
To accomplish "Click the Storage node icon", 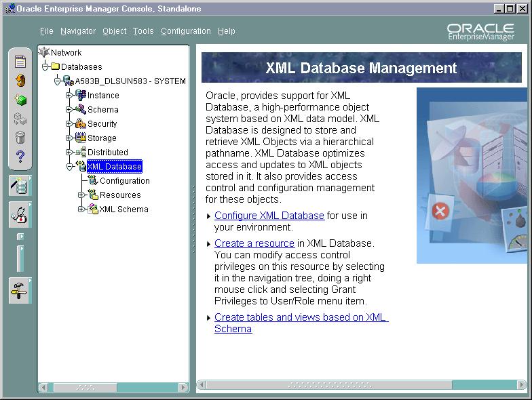I will tap(81, 138).
